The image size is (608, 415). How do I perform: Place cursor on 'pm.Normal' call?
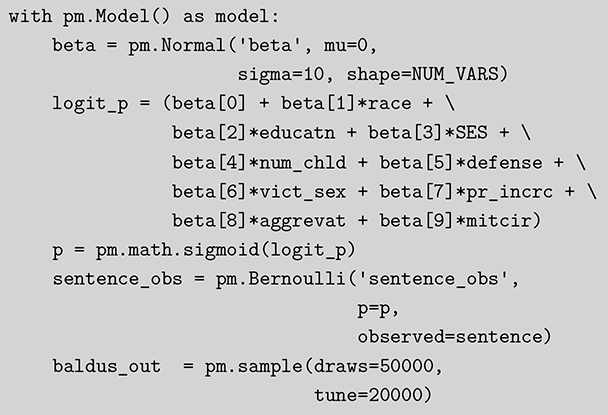click(176, 46)
